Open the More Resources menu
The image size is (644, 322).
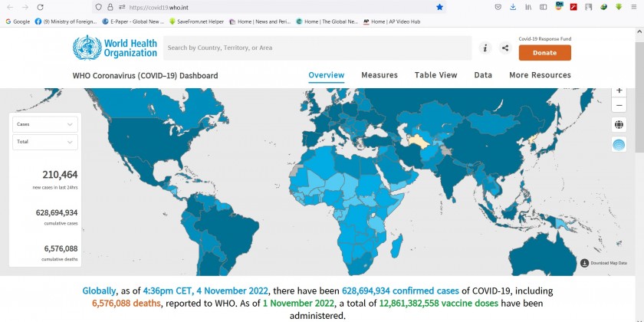tap(540, 75)
